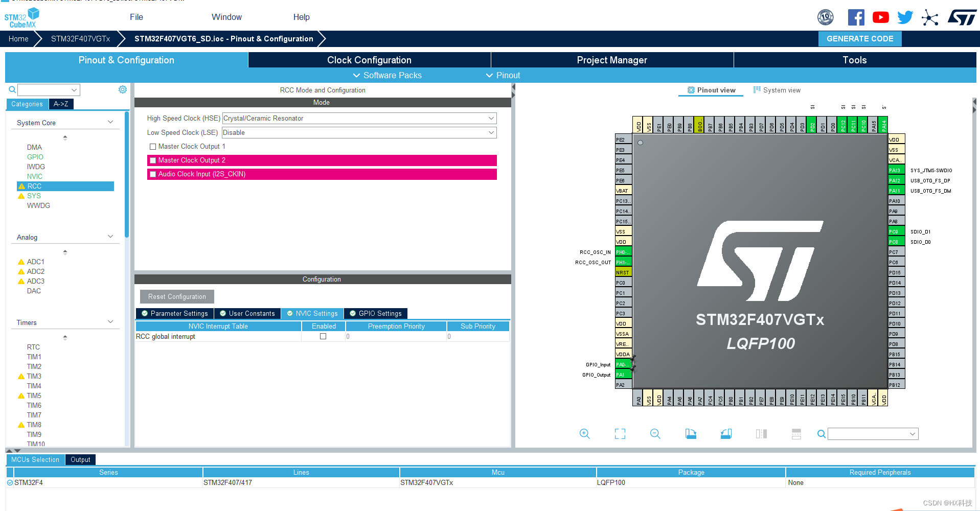Select the PH0 RCC_OSC_IN pin
The image size is (980, 511).
click(623, 252)
